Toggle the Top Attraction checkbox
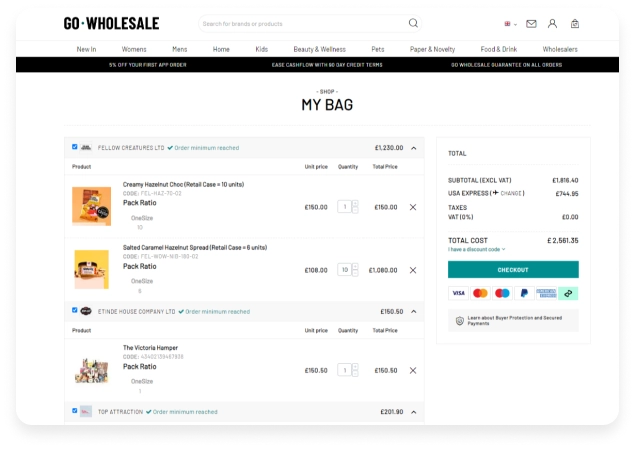 coord(75,411)
